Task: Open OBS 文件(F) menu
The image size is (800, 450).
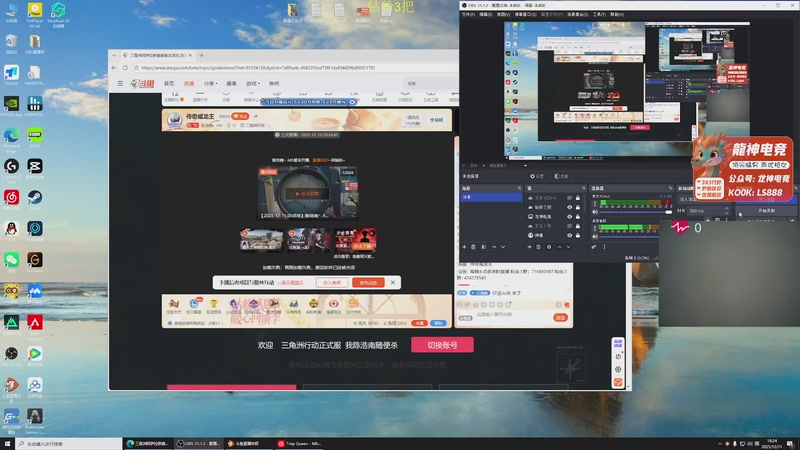Action: pyautogui.click(x=468, y=14)
